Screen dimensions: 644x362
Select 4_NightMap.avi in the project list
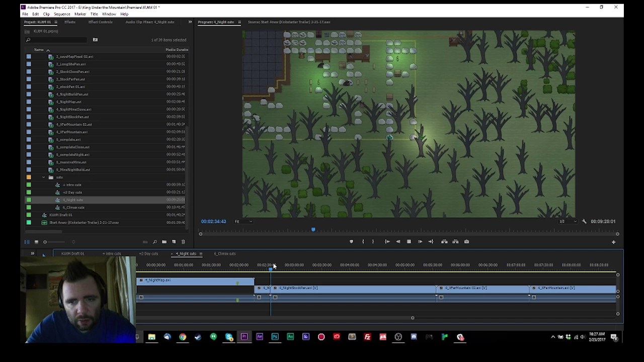69,102
